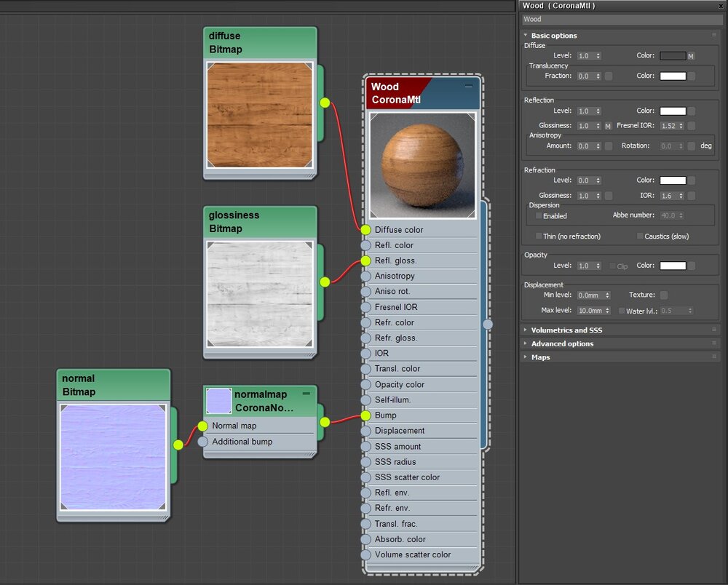
Task: Click the glossiness Bitmap output socket
Action: [x=325, y=282]
